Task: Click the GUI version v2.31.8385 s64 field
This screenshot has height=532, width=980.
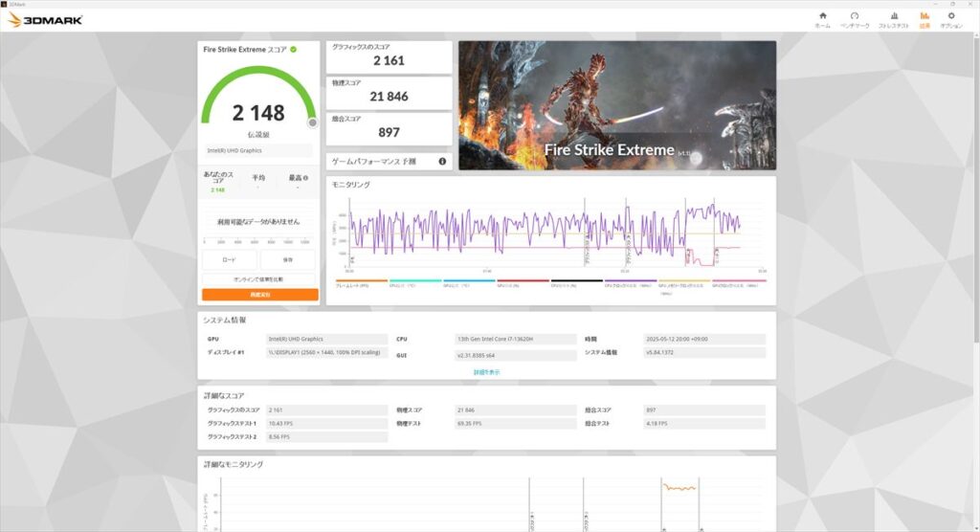Action: click(x=516, y=355)
